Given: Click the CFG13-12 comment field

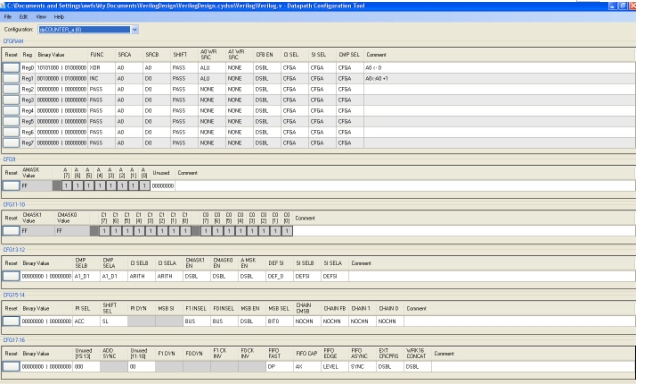Looking at the screenshot, I should pos(492,276).
